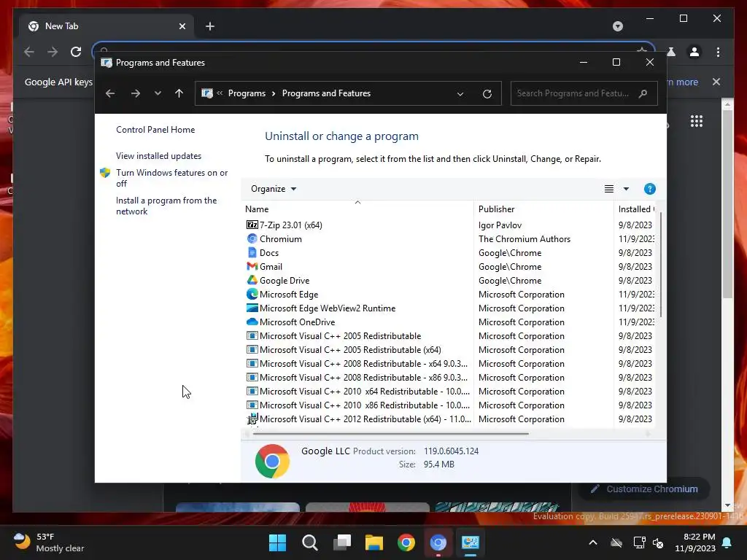Open Windows taskbar Search
This screenshot has height=560, width=747.
(x=309, y=542)
